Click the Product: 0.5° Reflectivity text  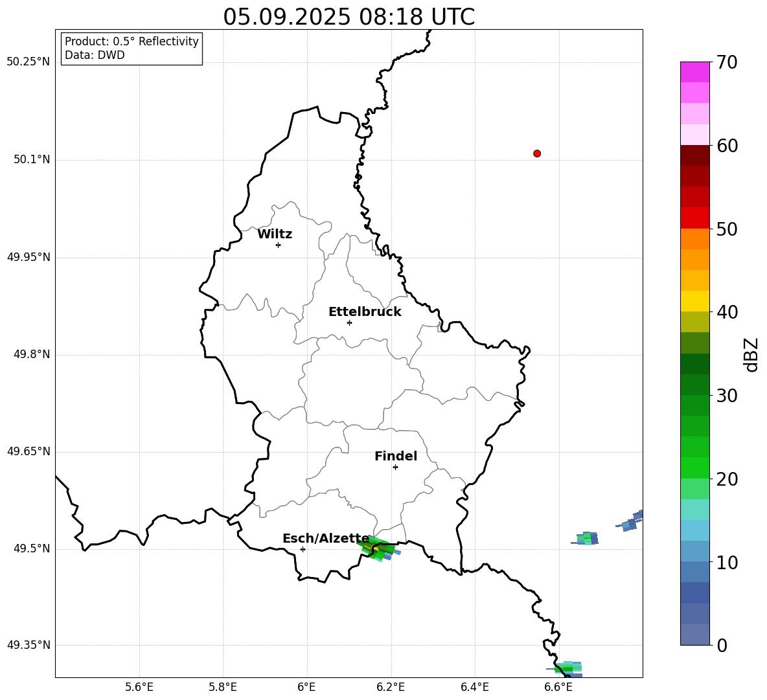[x=132, y=41]
